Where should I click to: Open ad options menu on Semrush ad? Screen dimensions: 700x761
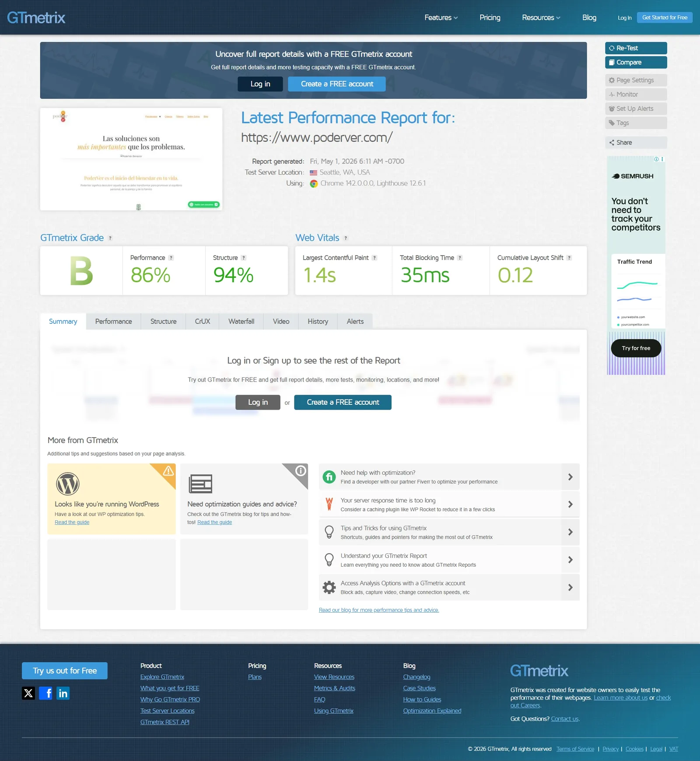pos(662,159)
